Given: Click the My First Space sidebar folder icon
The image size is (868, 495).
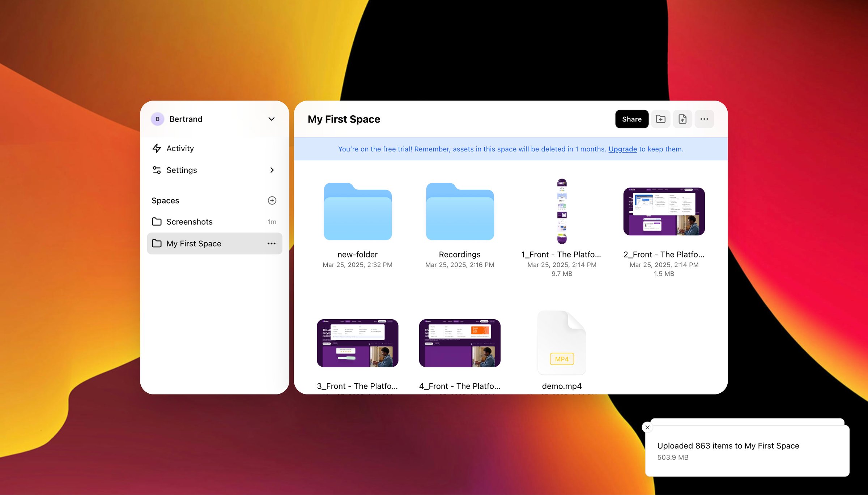Looking at the screenshot, I should pyautogui.click(x=157, y=243).
